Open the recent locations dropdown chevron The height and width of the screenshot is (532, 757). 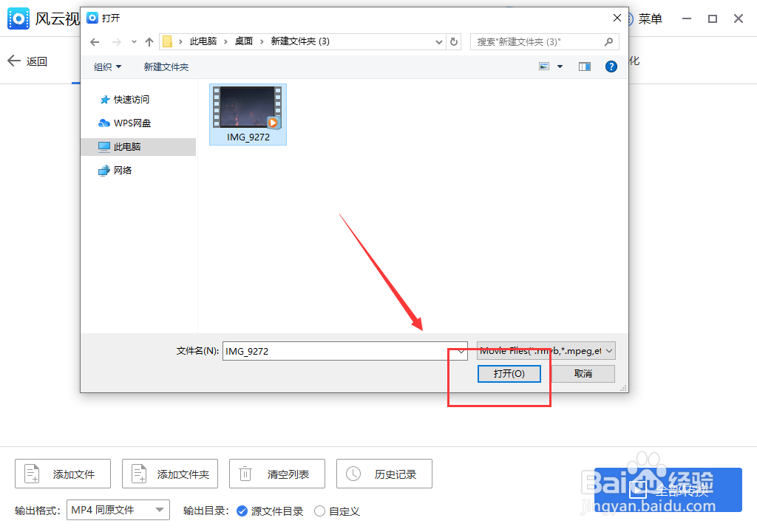click(x=134, y=42)
